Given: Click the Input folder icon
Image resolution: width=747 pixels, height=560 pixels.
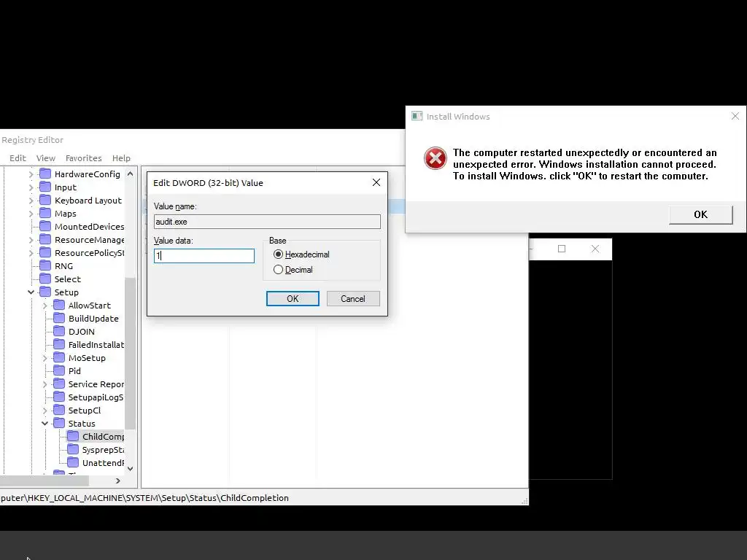Looking at the screenshot, I should tap(44, 187).
